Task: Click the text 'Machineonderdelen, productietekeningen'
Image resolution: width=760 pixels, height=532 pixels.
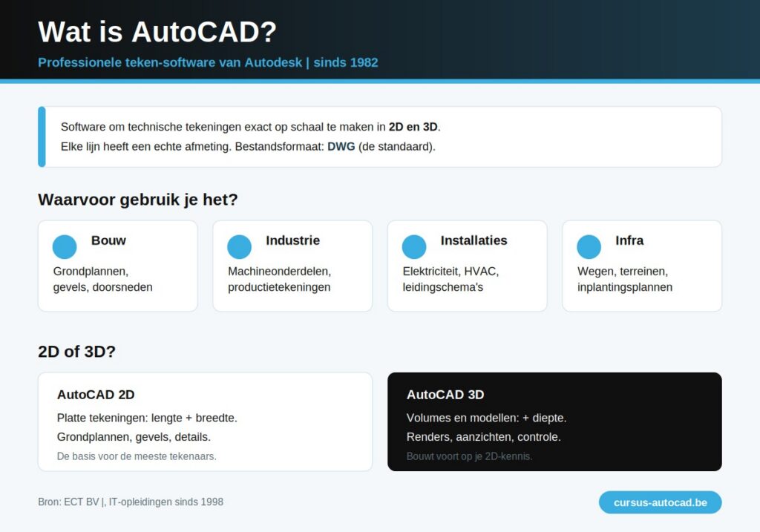Action: [280, 279]
